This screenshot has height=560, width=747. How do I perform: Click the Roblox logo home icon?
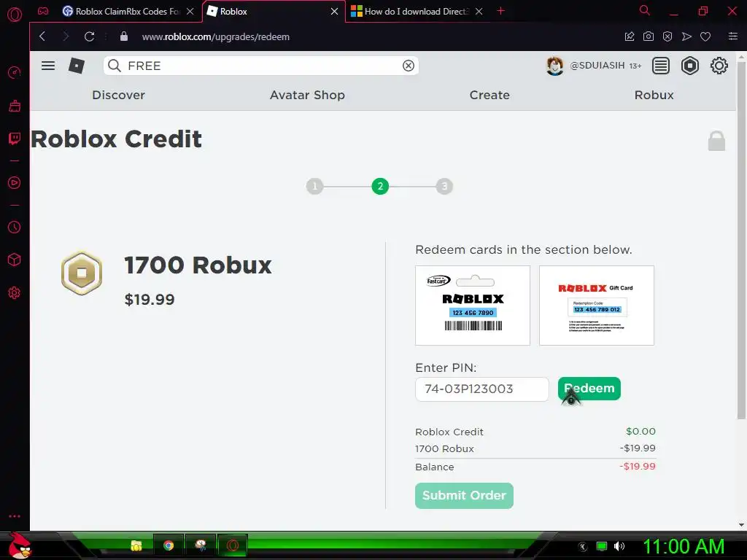click(x=76, y=66)
